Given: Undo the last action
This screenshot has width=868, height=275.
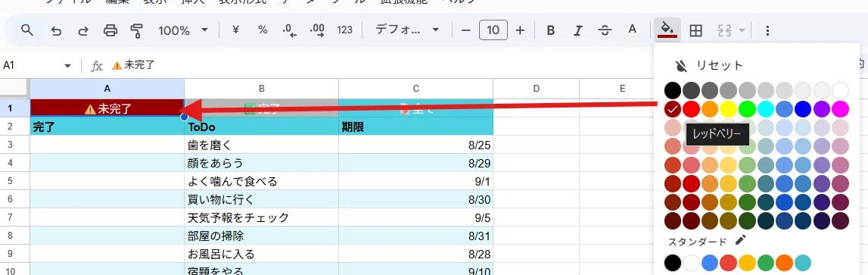Looking at the screenshot, I should tap(56, 30).
